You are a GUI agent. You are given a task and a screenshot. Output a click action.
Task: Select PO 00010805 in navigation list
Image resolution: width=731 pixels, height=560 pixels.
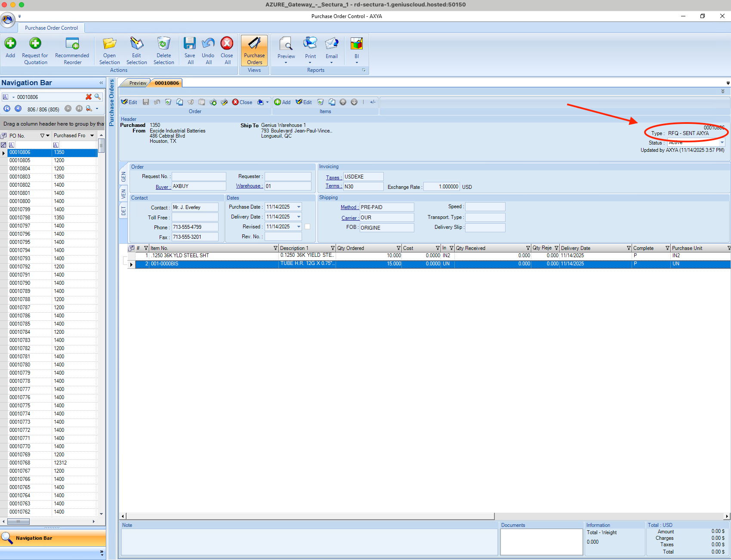(20, 160)
